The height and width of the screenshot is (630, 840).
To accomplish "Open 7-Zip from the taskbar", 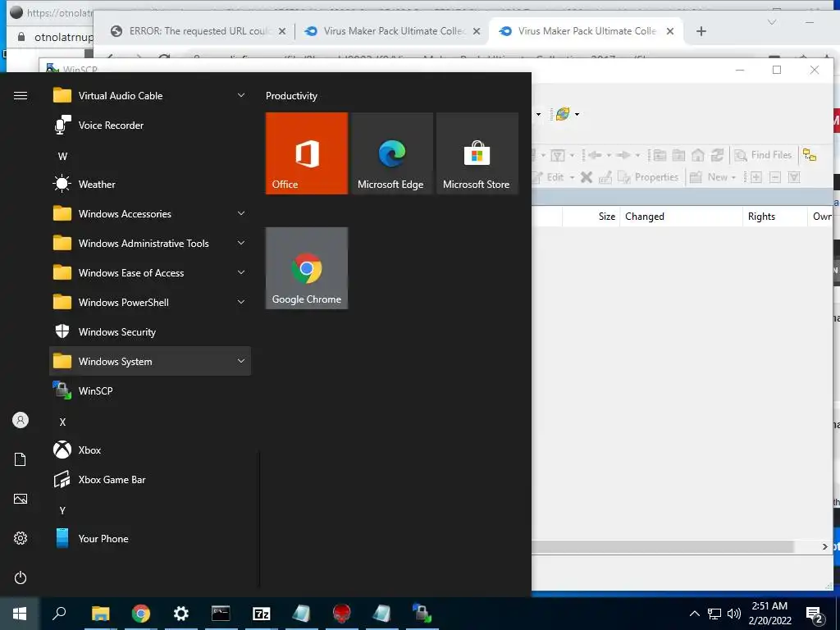I will click(262, 614).
